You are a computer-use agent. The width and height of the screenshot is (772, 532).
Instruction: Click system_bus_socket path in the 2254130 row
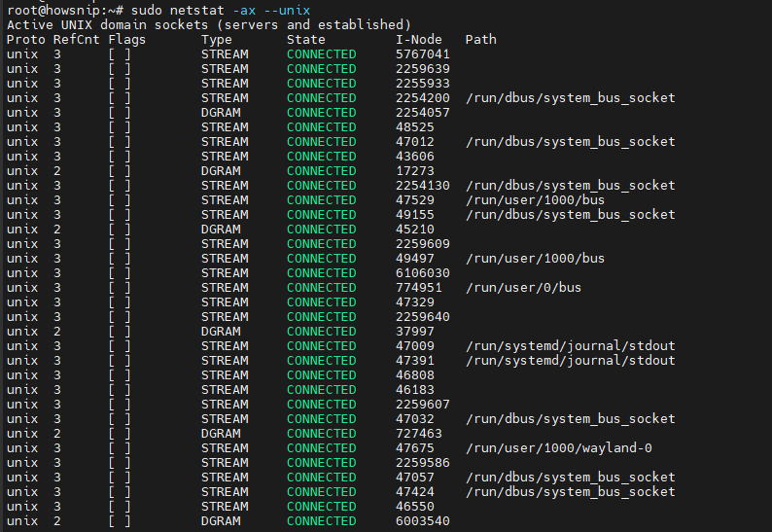[570, 186]
